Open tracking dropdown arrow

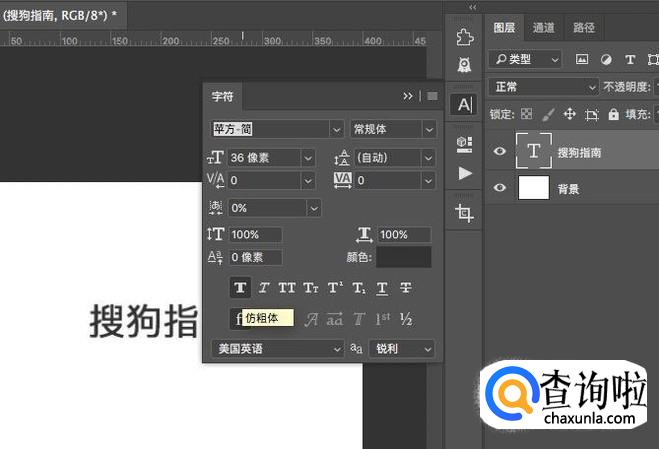pyautogui.click(x=428, y=181)
